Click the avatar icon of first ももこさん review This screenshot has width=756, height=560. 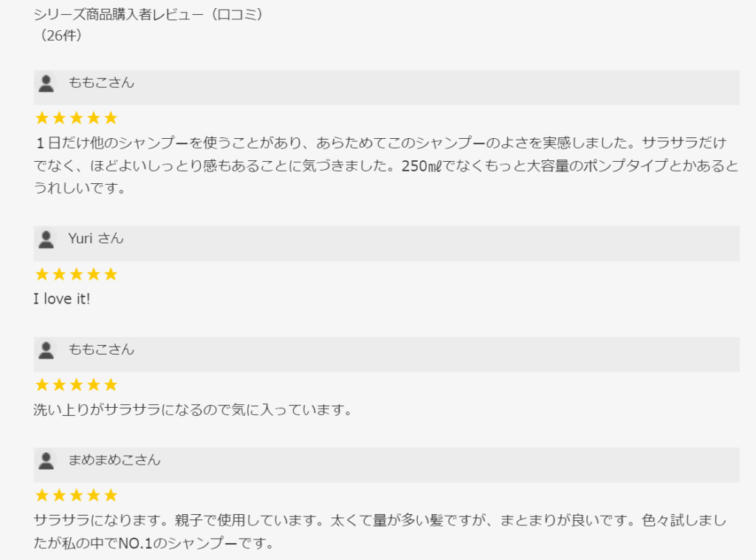46,83
